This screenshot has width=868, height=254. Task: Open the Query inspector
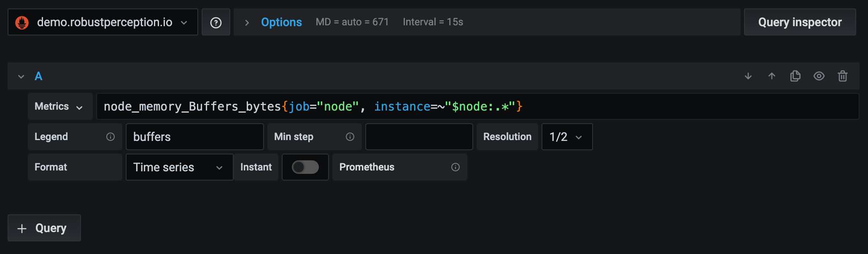point(800,22)
